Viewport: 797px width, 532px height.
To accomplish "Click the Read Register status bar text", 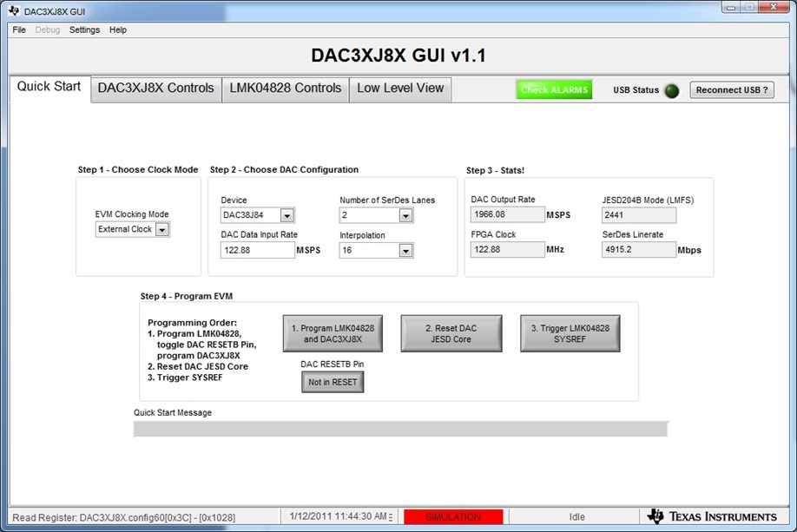I will pos(124,518).
